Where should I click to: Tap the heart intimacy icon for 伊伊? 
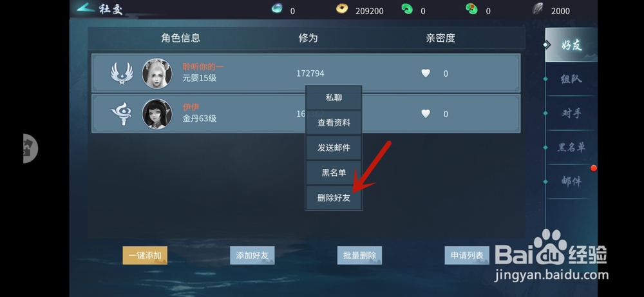(x=426, y=114)
